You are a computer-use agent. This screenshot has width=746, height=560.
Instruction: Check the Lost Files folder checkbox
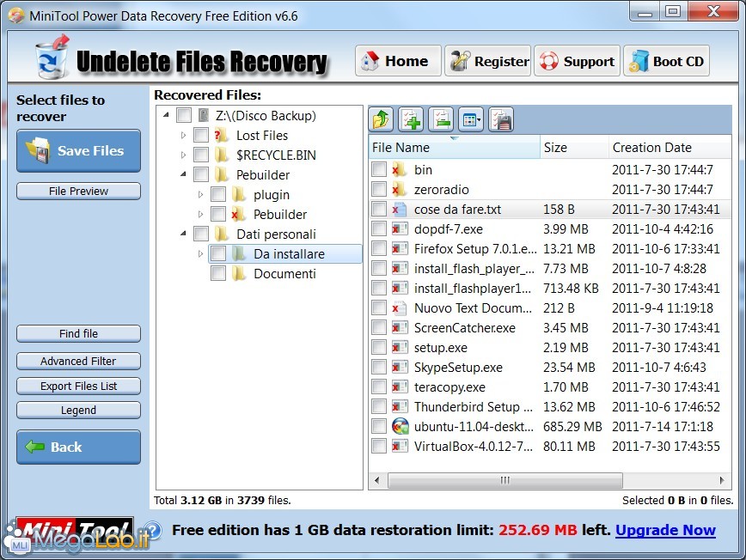201,135
